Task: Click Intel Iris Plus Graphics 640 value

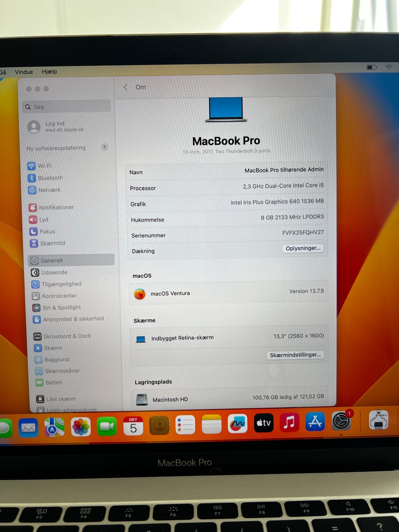Action: 277,202
